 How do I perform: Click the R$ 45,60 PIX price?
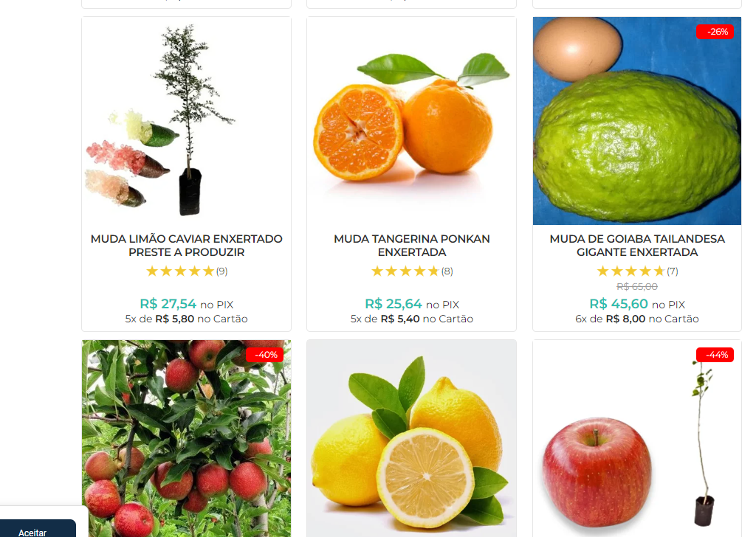[619, 304]
